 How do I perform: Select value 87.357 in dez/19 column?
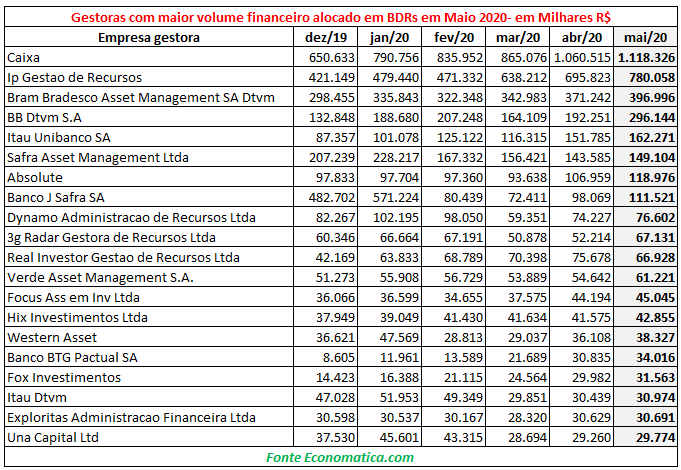coord(335,137)
